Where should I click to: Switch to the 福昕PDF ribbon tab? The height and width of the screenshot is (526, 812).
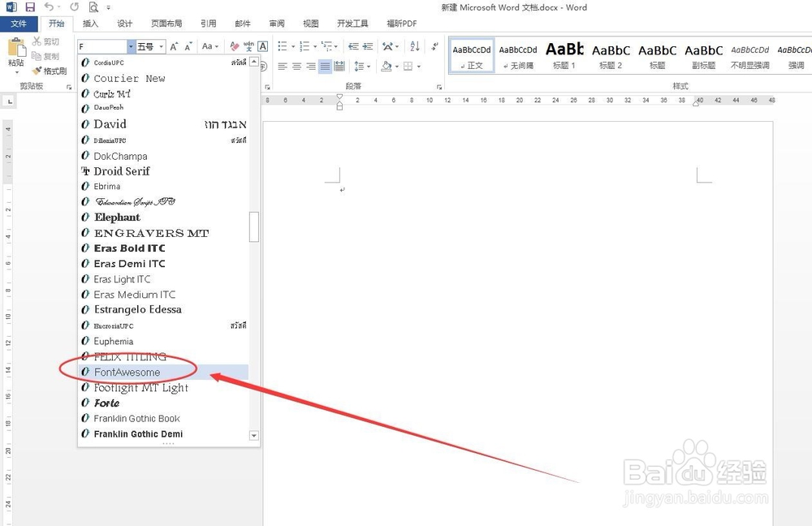[401, 24]
